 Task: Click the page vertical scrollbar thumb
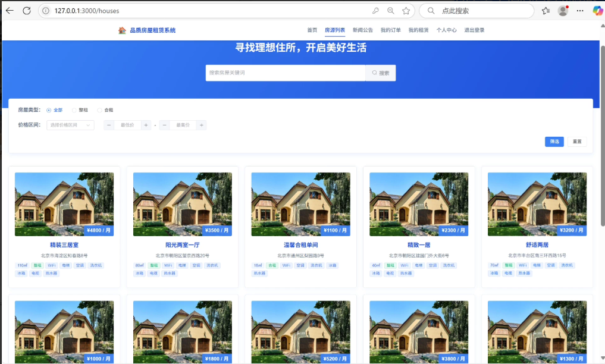coord(603,136)
